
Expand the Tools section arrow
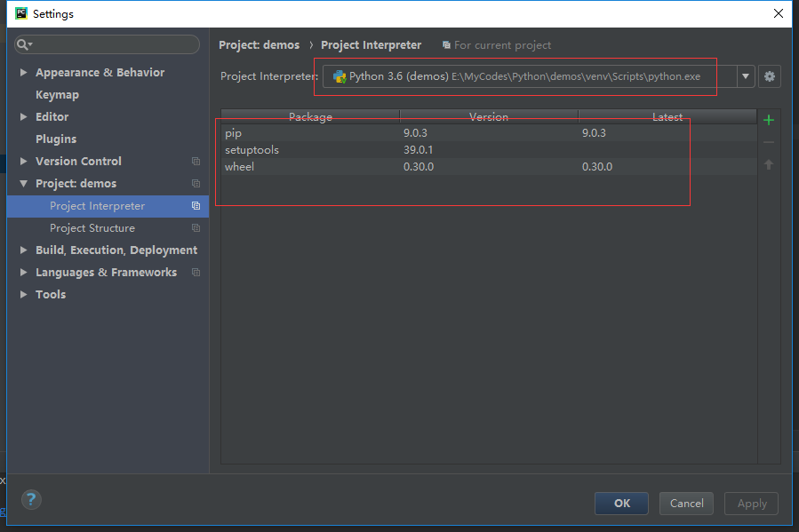(x=23, y=294)
